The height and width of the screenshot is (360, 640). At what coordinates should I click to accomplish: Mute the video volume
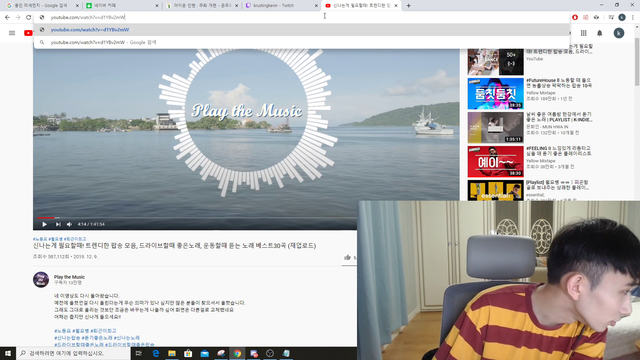click(69, 224)
